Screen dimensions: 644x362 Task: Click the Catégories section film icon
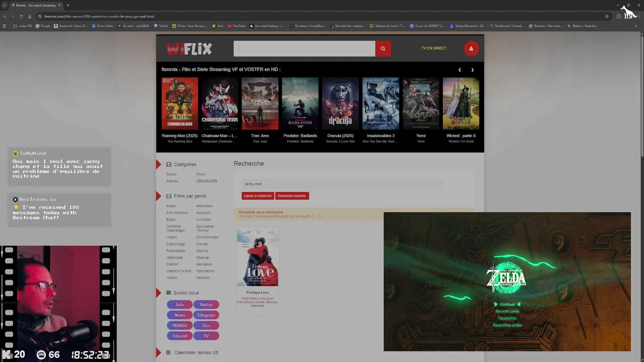[169, 164]
